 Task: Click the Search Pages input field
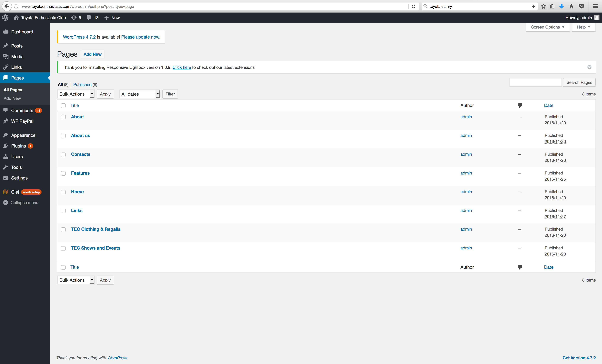[x=535, y=83]
